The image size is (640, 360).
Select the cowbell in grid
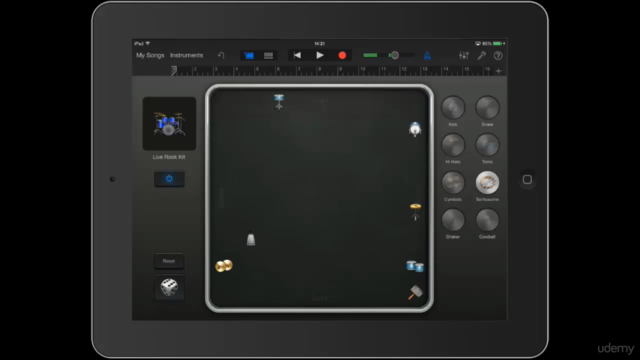click(251, 239)
